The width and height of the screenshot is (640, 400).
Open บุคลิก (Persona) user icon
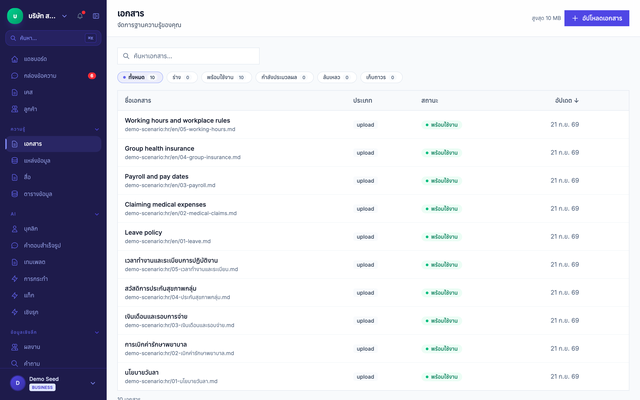coord(15,229)
